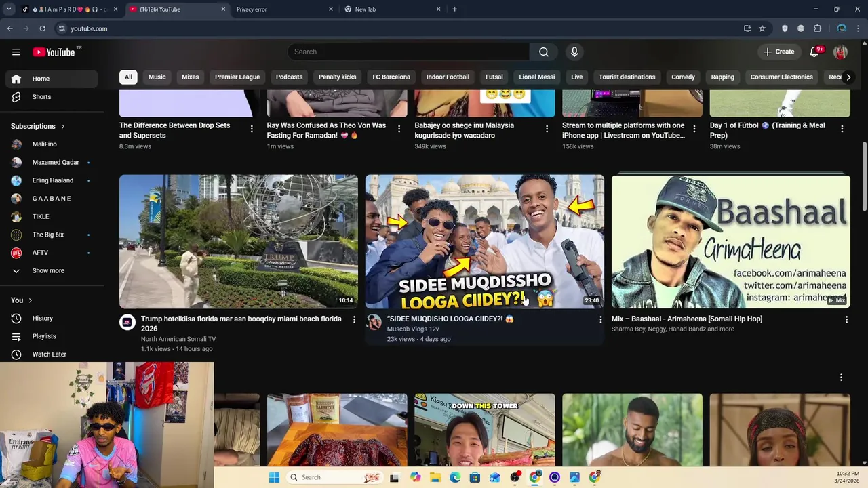Select the All filter chip
The height and width of the screenshot is (488, 868).
(x=128, y=77)
